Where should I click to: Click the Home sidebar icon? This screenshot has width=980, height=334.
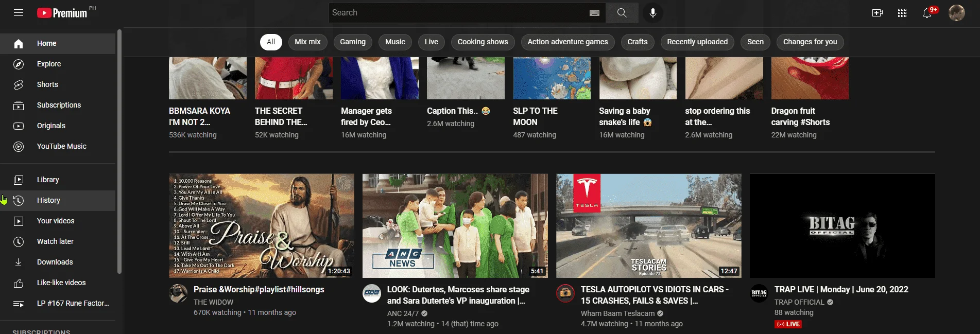19,44
